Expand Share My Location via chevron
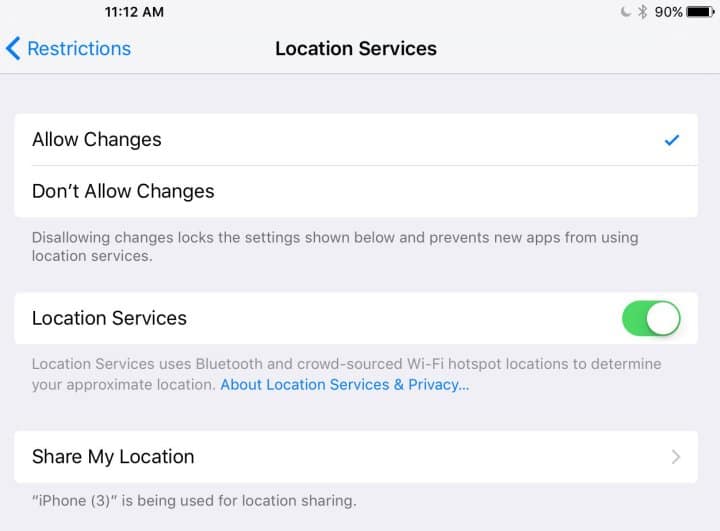The width and height of the screenshot is (720, 531). pos(675,457)
